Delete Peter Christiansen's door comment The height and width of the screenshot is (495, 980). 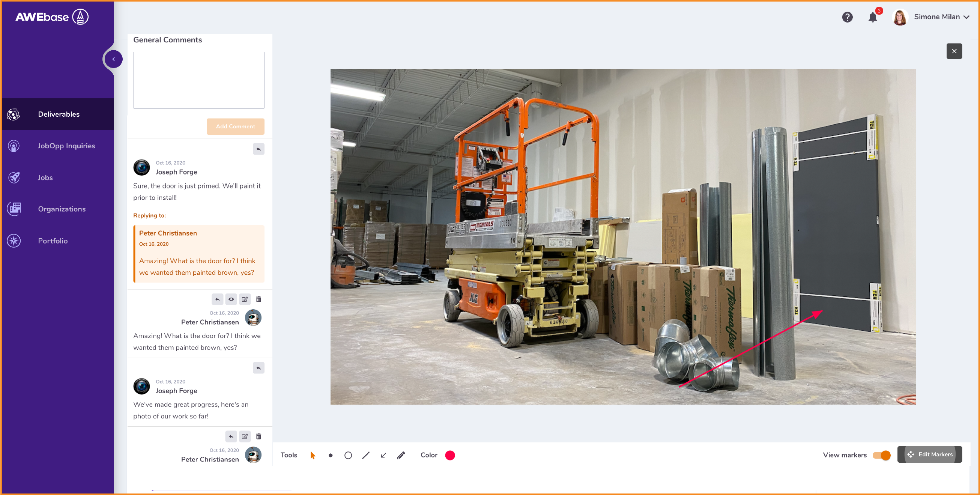pyautogui.click(x=259, y=299)
